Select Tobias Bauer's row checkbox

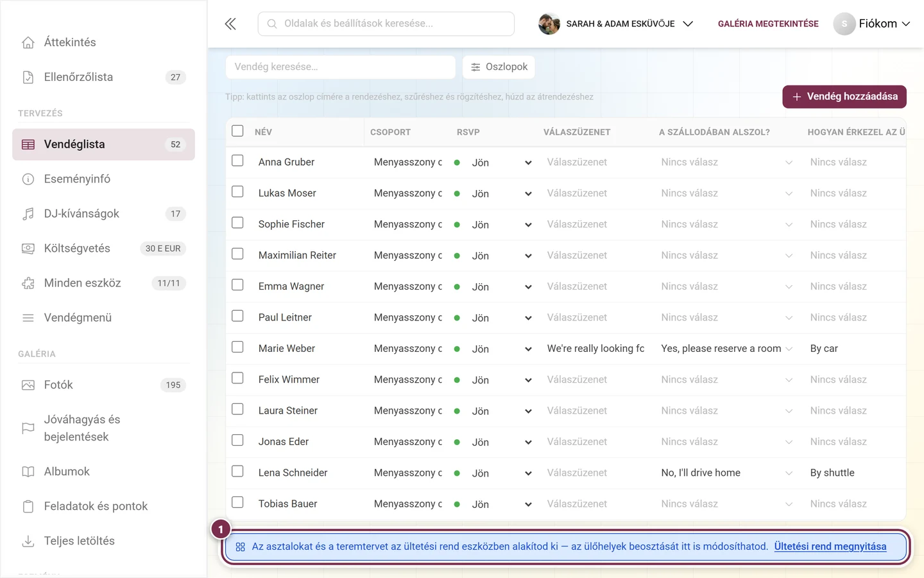(237, 502)
